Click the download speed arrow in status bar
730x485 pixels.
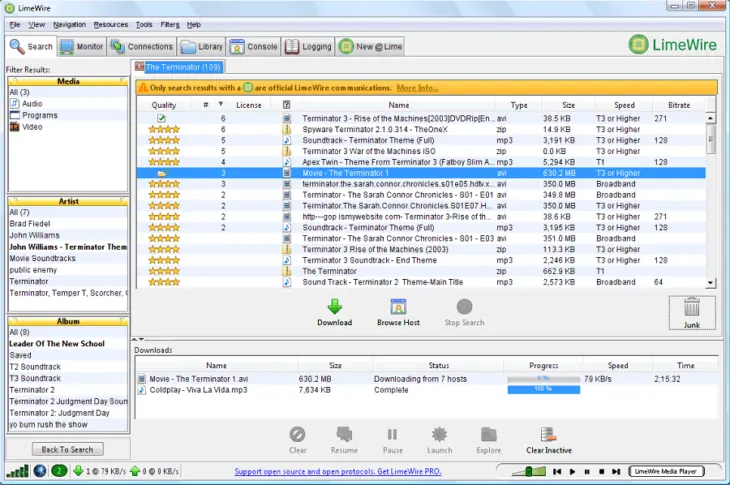[78, 471]
